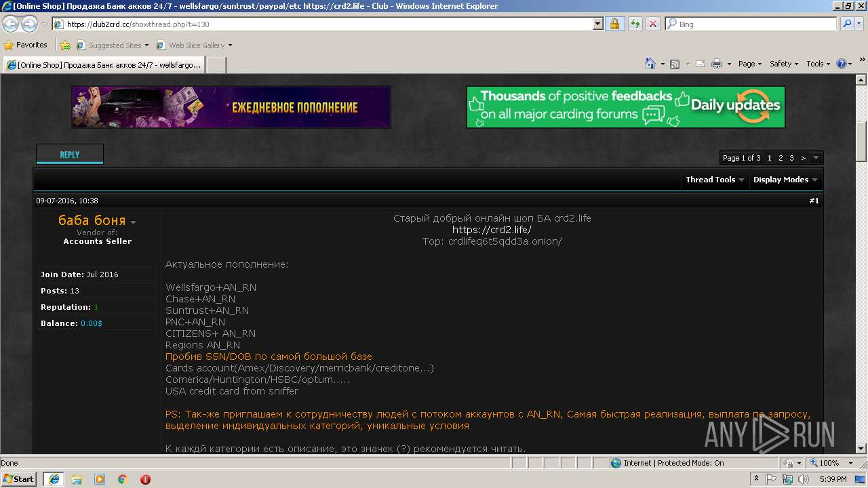This screenshot has width=868, height=488.
Task: Click the Stop loading red X icon
Action: coord(652,24)
